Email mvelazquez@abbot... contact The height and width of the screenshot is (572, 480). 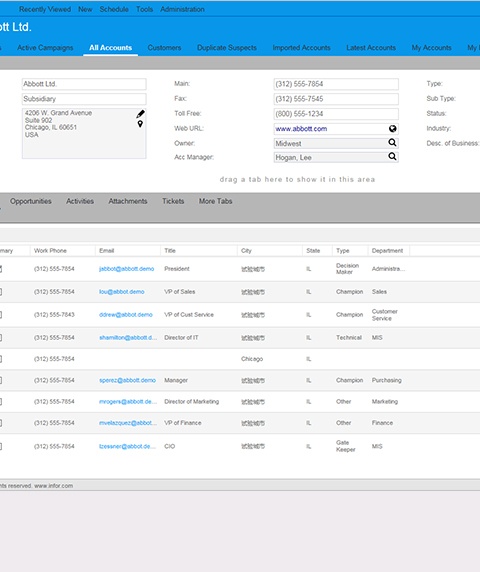[128, 423]
